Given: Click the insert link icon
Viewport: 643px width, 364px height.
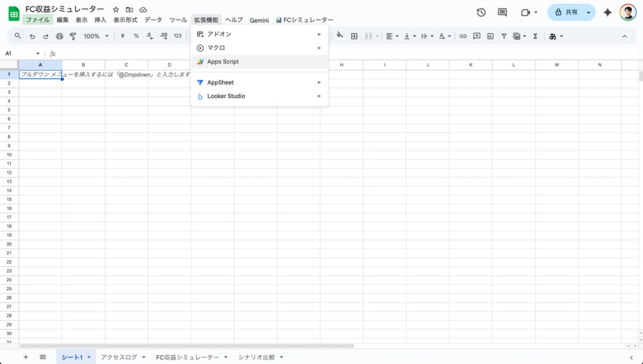Looking at the screenshot, I should (x=463, y=36).
